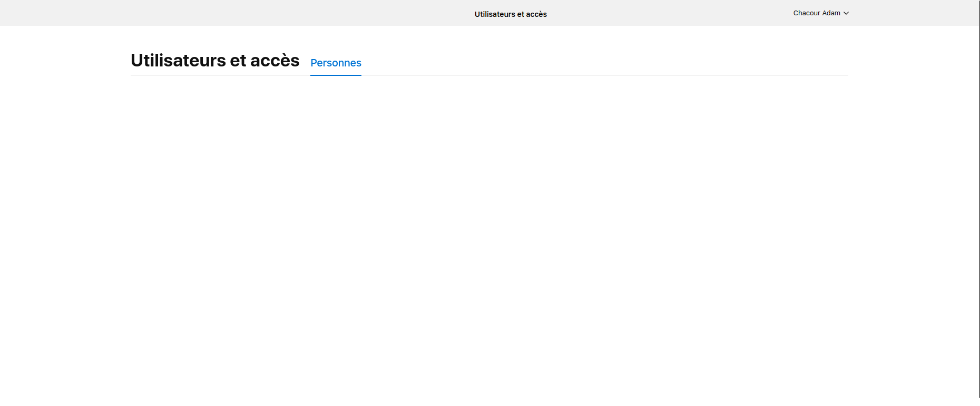
Task: Open the Personnes section underlined in blue
Action: [x=336, y=63]
